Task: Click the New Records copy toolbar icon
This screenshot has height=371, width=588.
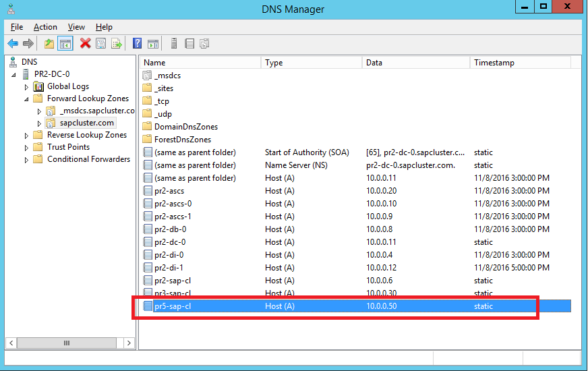Action: [204, 44]
